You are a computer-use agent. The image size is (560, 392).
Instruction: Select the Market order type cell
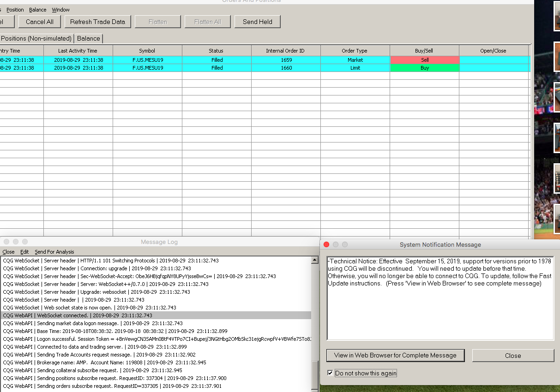(x=355, y=60)
